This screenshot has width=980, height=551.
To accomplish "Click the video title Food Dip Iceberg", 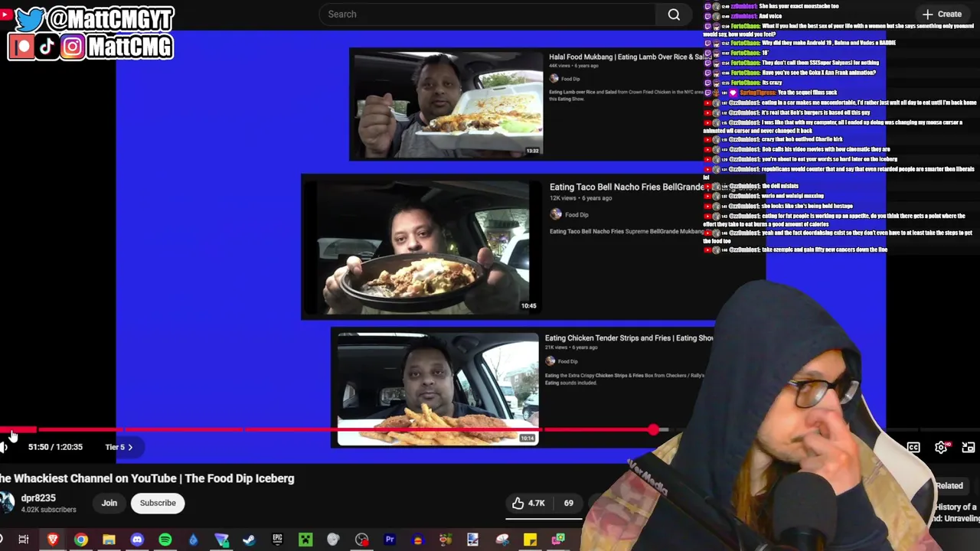I will 145,478.
